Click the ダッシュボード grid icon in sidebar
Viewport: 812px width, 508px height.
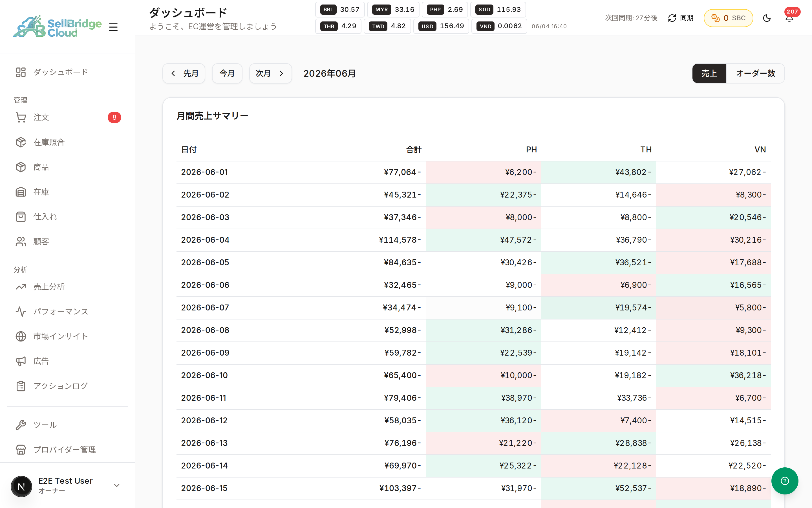(x=21, y=72)
